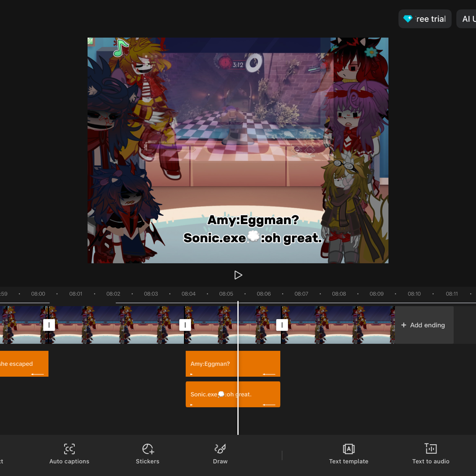Open the Stickers panel
476x476 pixels.
(148, 454)
